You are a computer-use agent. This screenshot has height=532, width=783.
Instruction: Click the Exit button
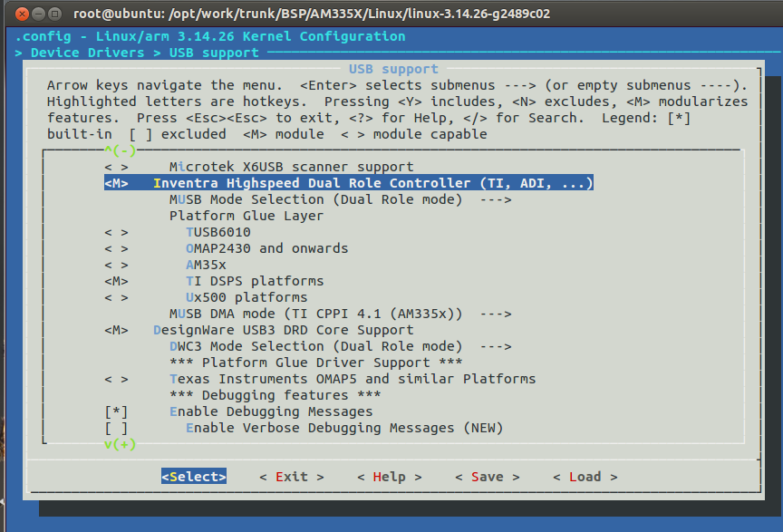292,477
